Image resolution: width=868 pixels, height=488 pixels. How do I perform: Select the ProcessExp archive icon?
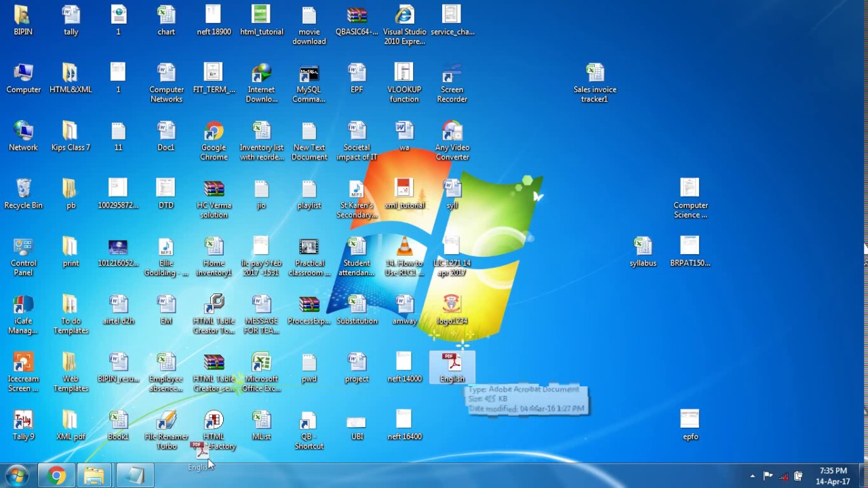pyautogui.click(x=309, y=304)
